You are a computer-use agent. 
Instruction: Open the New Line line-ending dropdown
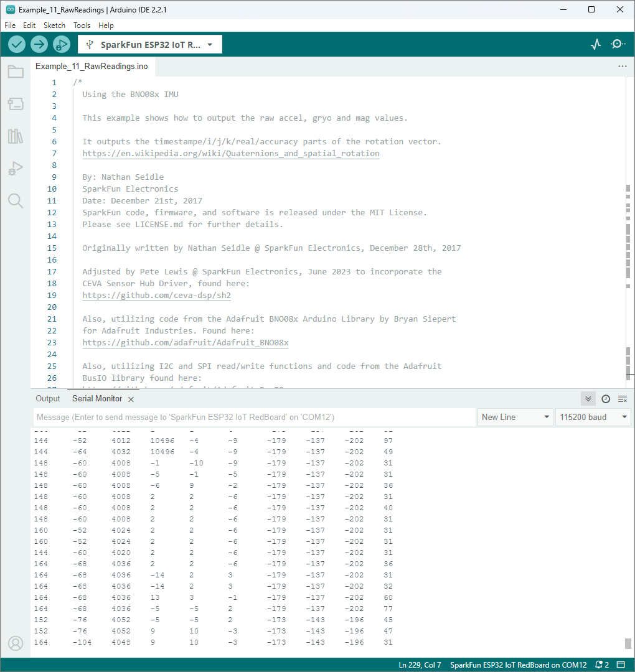[x=515, y=417]
